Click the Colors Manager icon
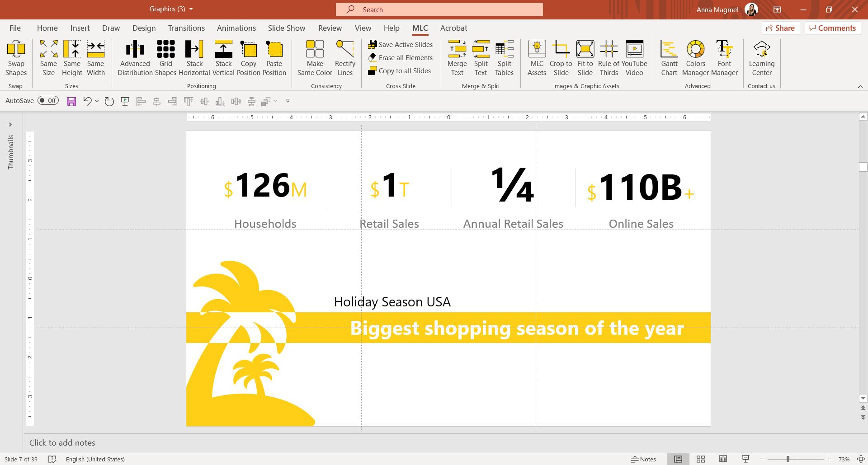The image size is (868, 465). pos(695,49)
